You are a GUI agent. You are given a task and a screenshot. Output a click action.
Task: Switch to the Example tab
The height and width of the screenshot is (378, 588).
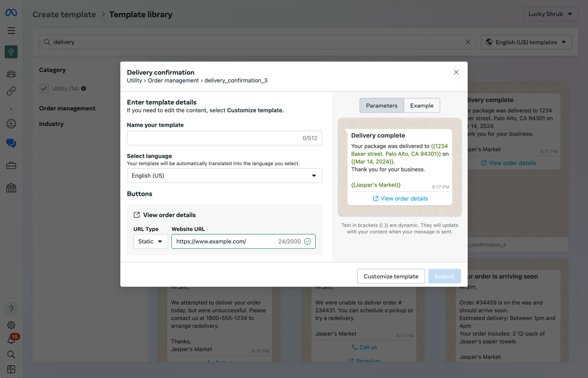pyautogui.click(x=422, y=106)
